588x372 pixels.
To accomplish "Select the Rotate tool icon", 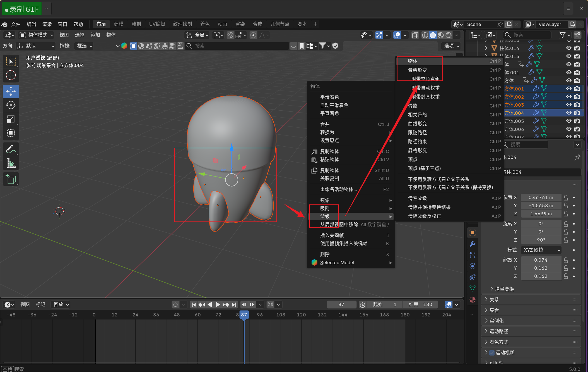I will (x=11, y=105).
